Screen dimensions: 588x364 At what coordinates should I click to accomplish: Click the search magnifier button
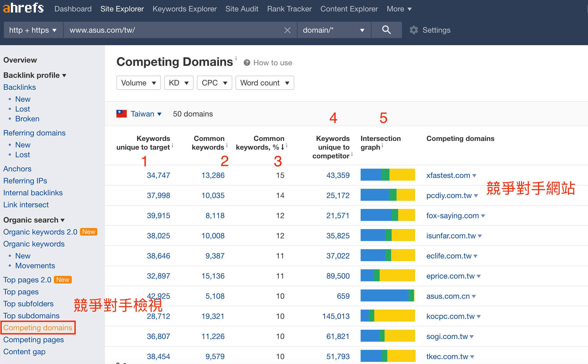386,30
